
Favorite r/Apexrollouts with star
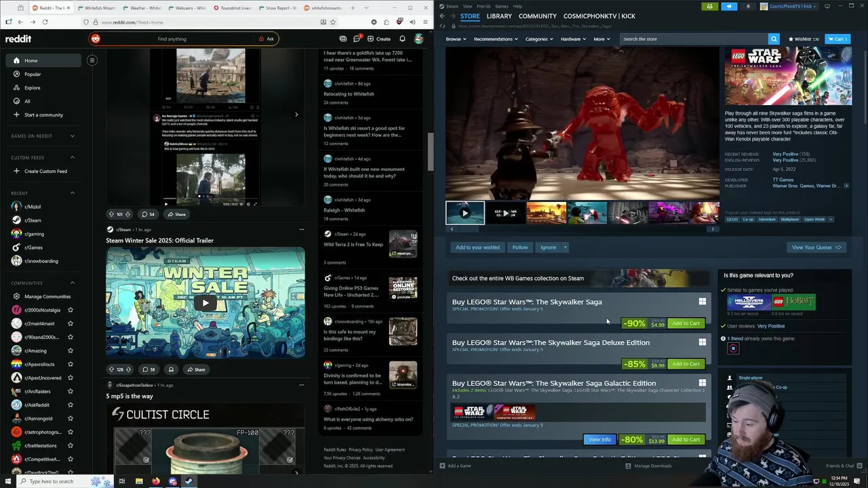click(70, 364)
